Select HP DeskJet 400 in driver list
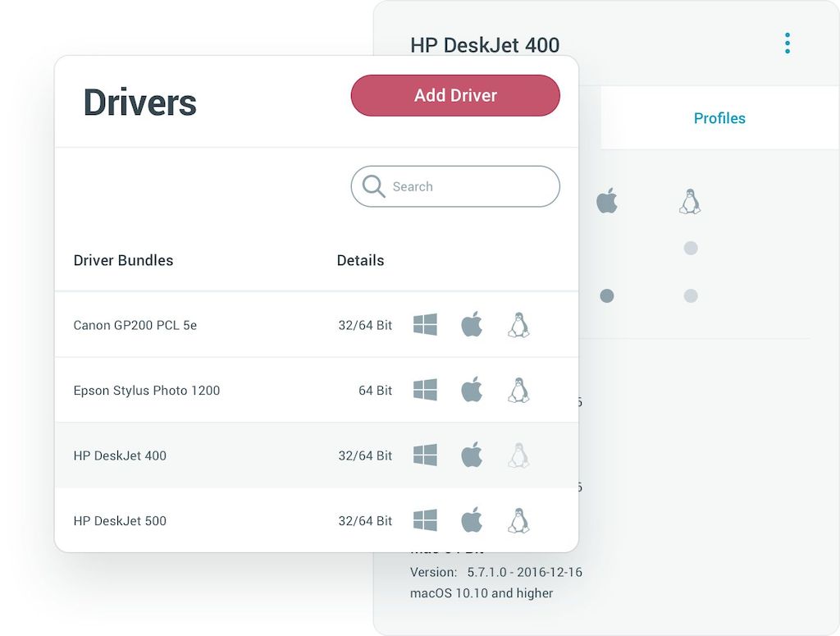This screenshot has height=636, width=840. click(316, 455)
